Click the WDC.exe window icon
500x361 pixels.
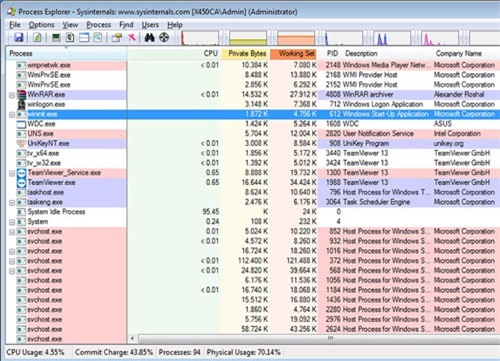click(21, 124)
